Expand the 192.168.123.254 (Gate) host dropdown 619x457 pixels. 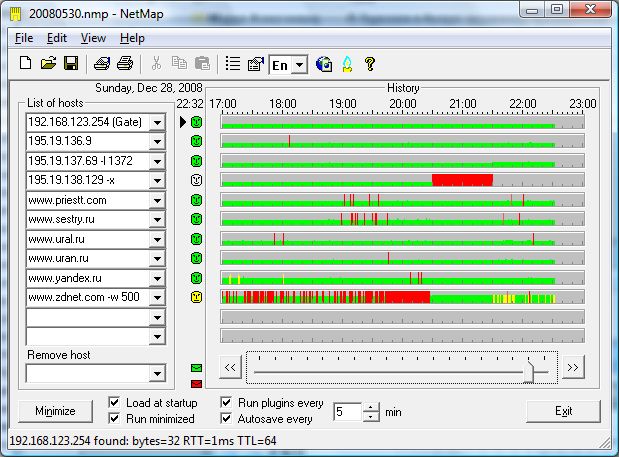(157, 122)
